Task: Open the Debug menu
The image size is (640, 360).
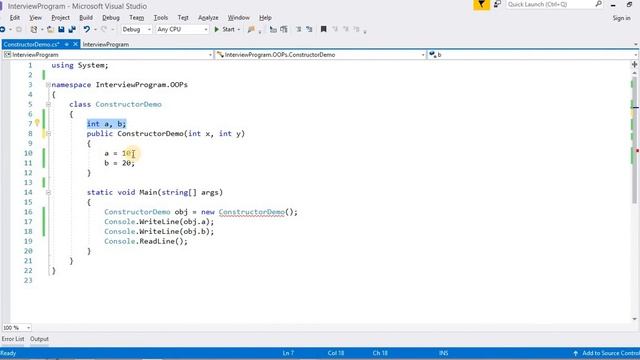Action: point(111,18)
